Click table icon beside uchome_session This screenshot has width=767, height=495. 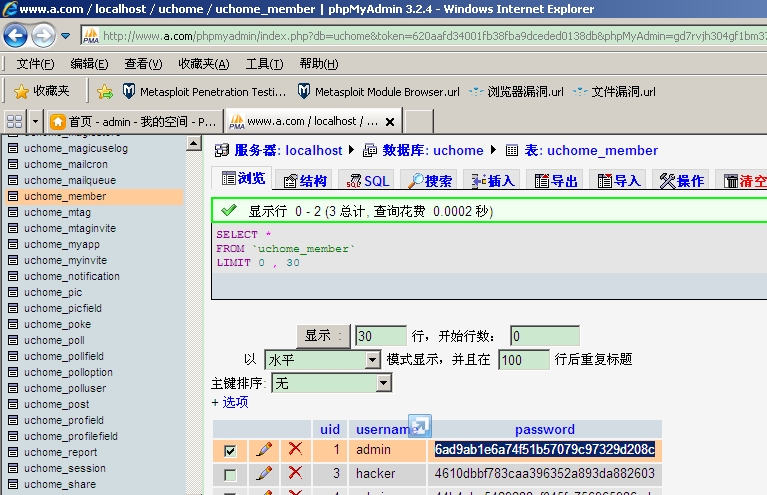pyautogui.click(x=13, y=468)
